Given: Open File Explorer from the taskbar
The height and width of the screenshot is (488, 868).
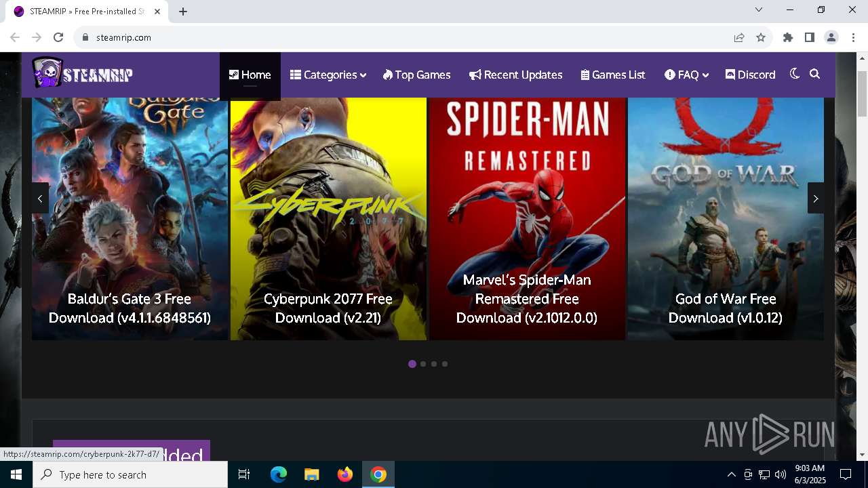Looking at the screenshot, I should coord(311,474).
